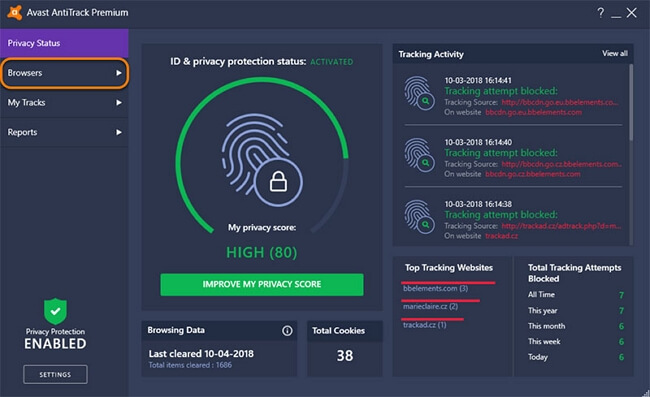Image resolution: width=650 pixels, height=397 pixels.
Task: Click the My privacy score label
Action: [262, 228]
